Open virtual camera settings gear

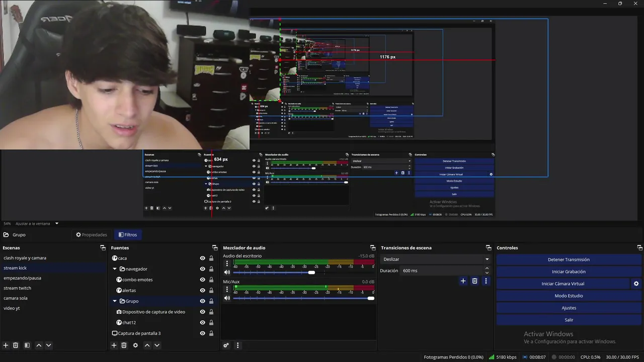click(636, 284)
